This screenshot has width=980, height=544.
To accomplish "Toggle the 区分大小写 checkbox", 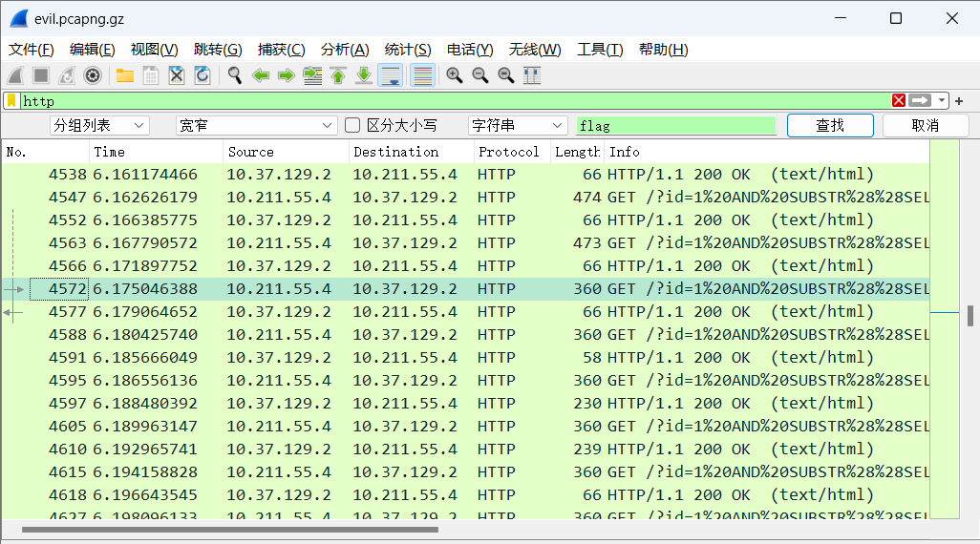I will point(352,125).
